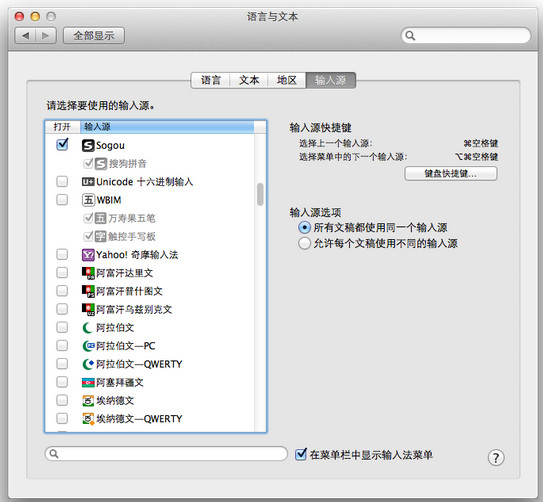Enable the WBIM checkbox

tap(62, 199)
